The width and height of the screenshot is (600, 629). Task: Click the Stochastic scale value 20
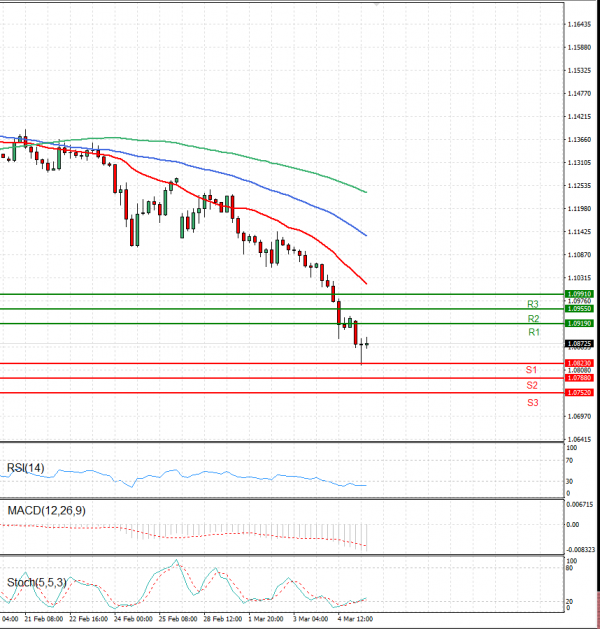point(570,601)
